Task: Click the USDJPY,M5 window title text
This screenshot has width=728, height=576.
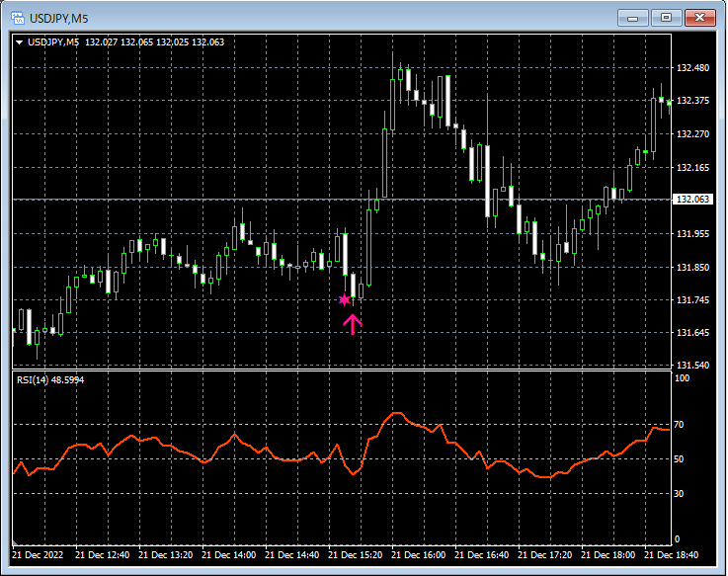Action: click(x=58, y=19)
